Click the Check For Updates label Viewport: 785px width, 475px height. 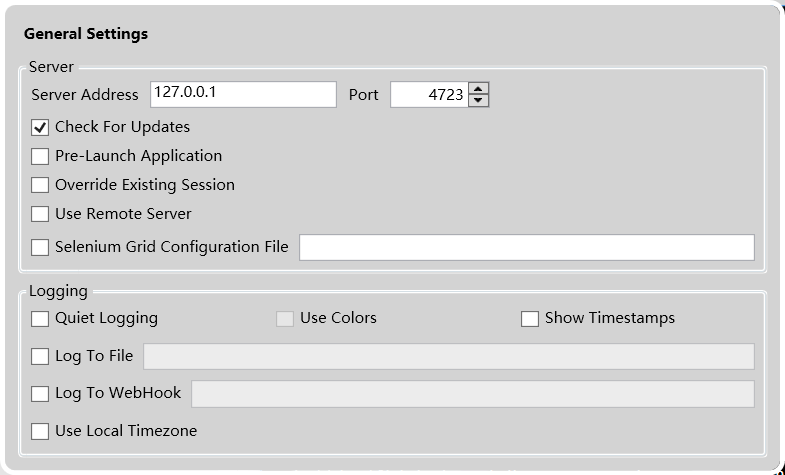click(123, 127)
